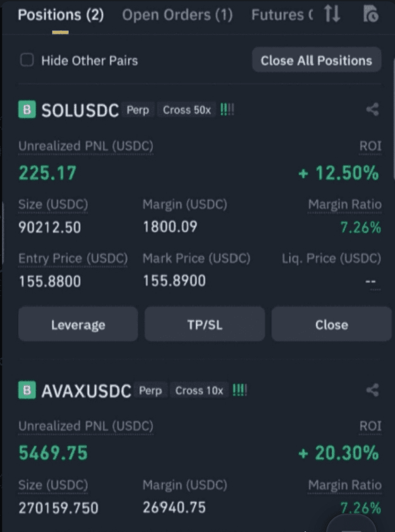Click the sort arrows icon in header
Image resolution: width=395 pixels, height=532 pixels.
pyautogui.click(x=332, y=14)
